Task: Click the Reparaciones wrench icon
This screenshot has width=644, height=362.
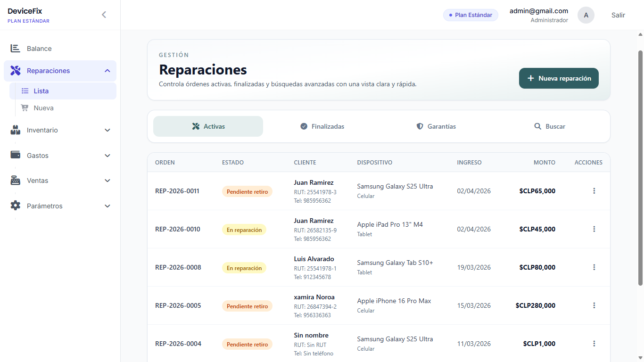Action: click(x=15, y=70)
